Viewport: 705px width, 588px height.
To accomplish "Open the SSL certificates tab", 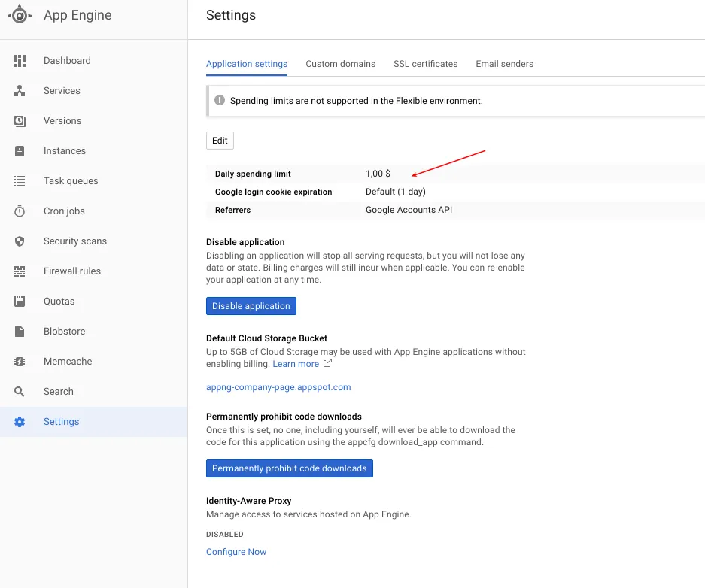I will (425, 64).
